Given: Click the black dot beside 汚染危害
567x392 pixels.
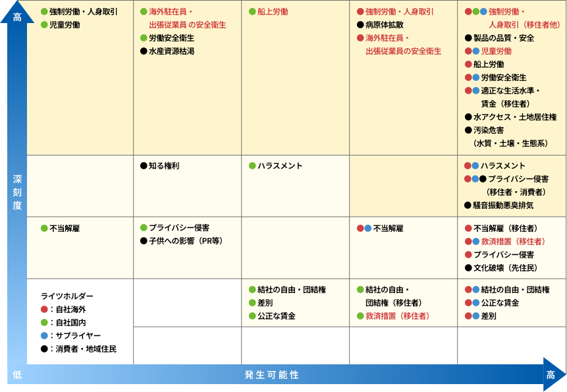Looking at the screenshot, I should [468, 130].
